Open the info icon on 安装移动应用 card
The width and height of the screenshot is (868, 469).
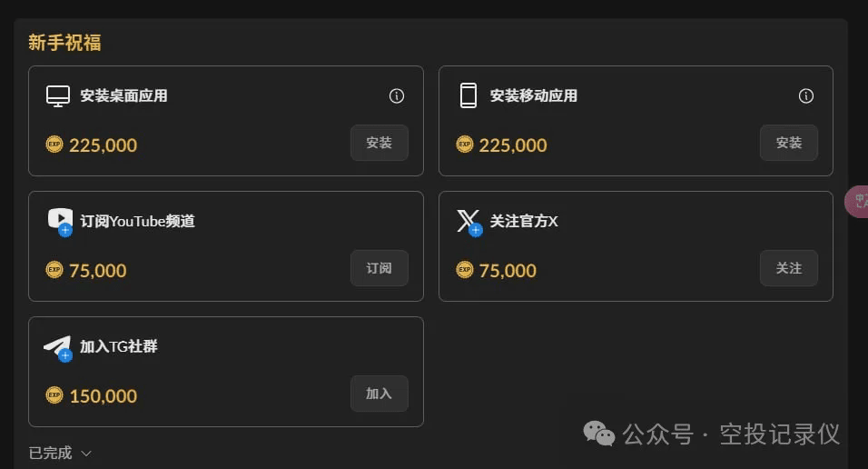pyautogui.click(x=806, y=96)
